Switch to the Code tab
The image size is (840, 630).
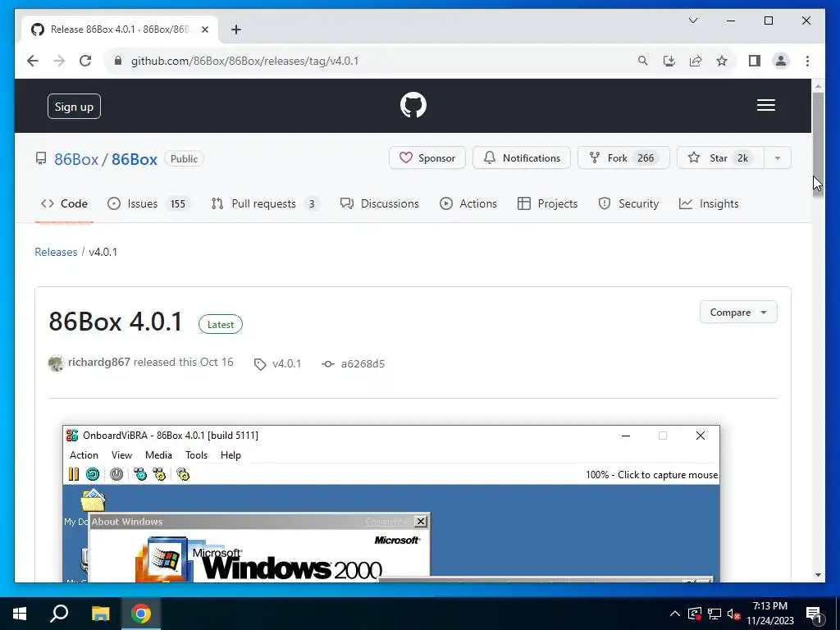[64, 203]
